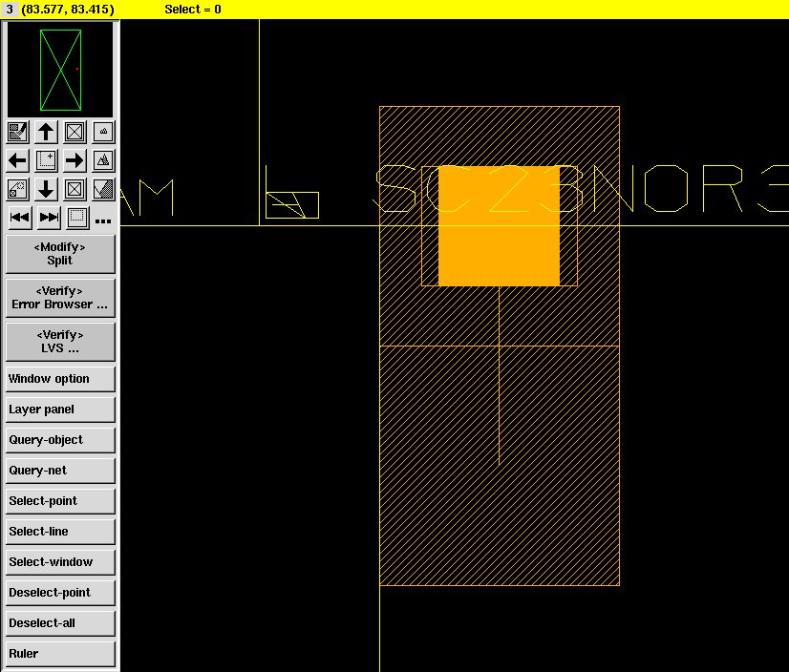Open the Layer panel
The height and width of the screenshot is (672, 789).
(60, 409)
